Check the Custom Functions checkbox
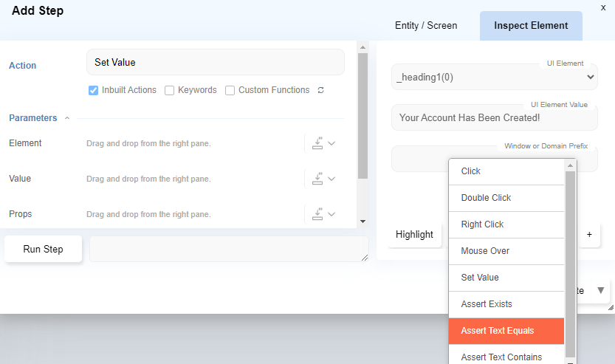Viewport: 615px width, 364px height. pyautogui.click(x=230, y=90)
